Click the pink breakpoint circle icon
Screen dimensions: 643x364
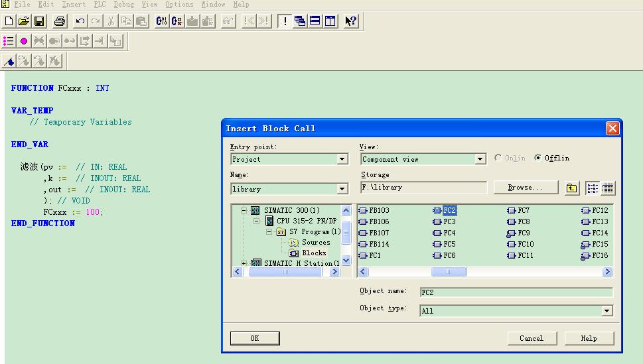[x=24, y=41]
